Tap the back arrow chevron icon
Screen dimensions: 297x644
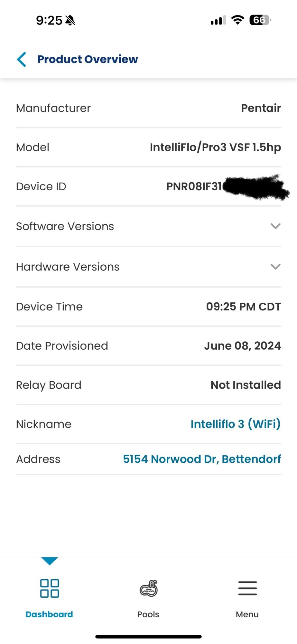tap(22, 60)
